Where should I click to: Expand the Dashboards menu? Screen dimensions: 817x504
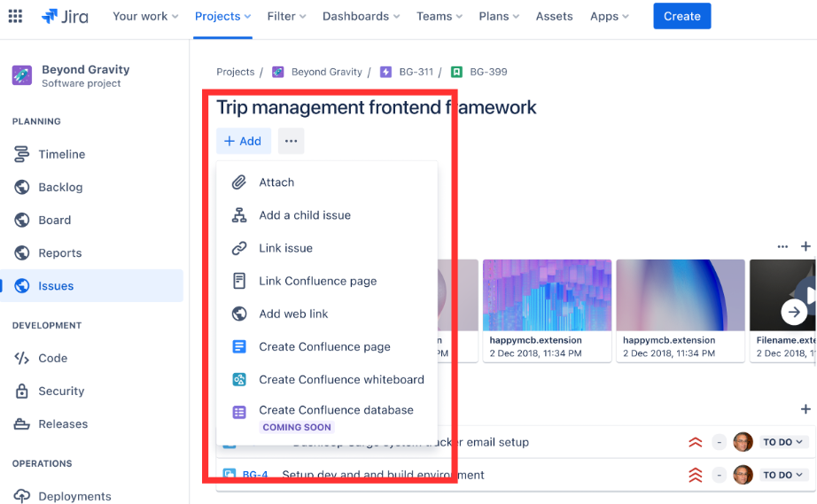point(361,16)
